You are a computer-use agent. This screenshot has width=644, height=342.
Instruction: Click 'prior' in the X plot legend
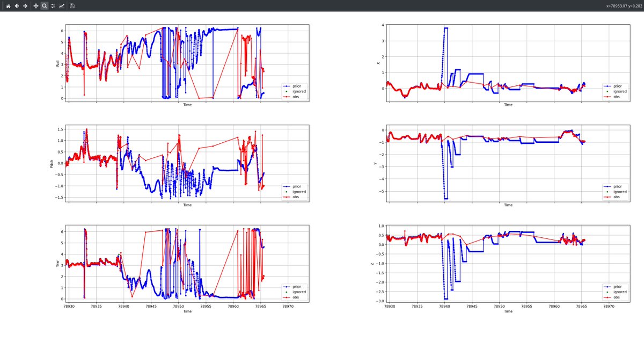coord(617,86)
